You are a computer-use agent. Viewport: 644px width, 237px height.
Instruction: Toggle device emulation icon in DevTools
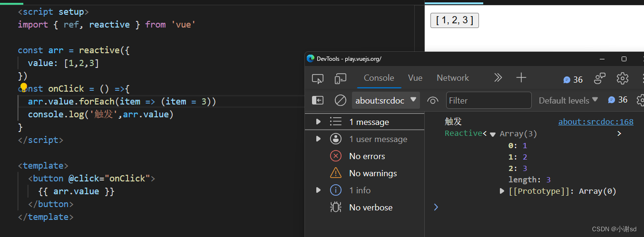tap(340, 78)
